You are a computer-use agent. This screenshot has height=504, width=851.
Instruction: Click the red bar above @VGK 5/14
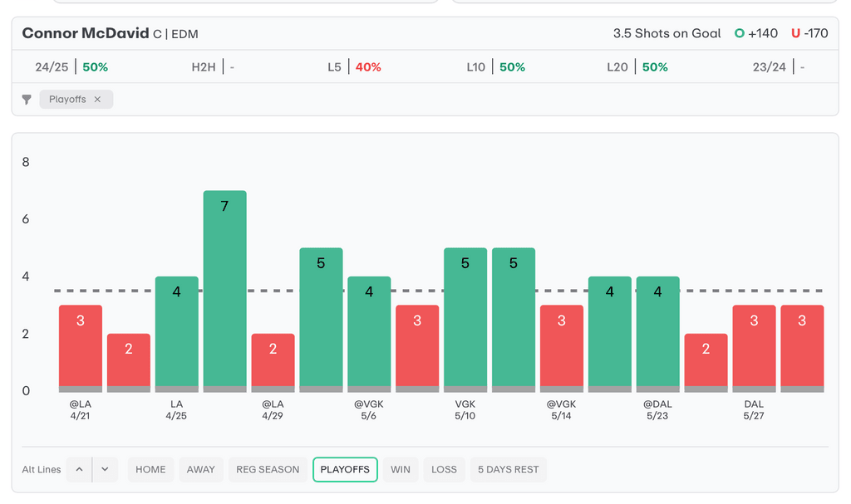[x=562, y=348]
